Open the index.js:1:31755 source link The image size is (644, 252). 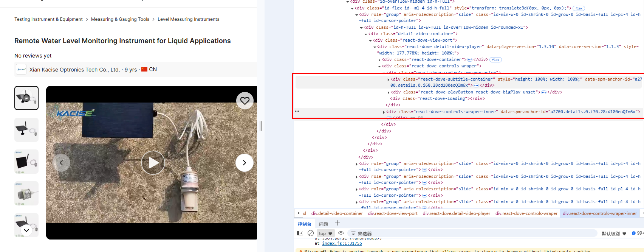(x=342, y=243)
